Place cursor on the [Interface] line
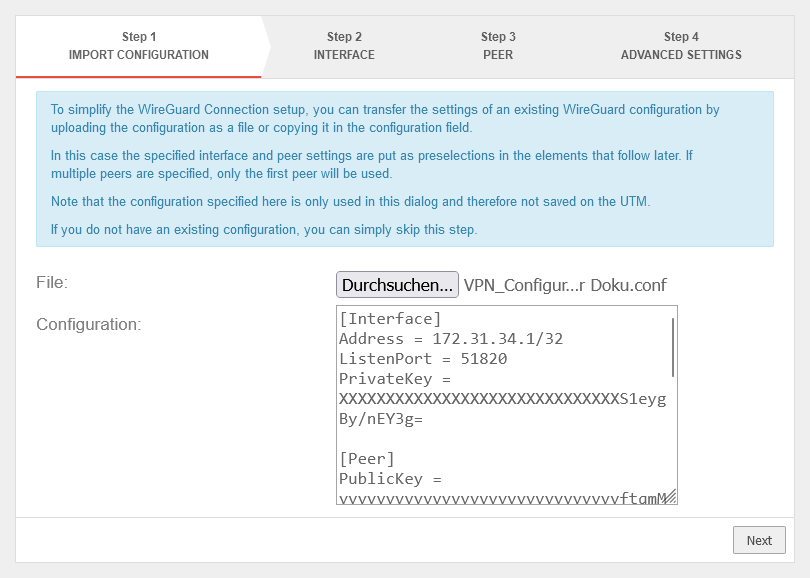The width and height of the screenshot is (810, 578). (x=390, y=319)
